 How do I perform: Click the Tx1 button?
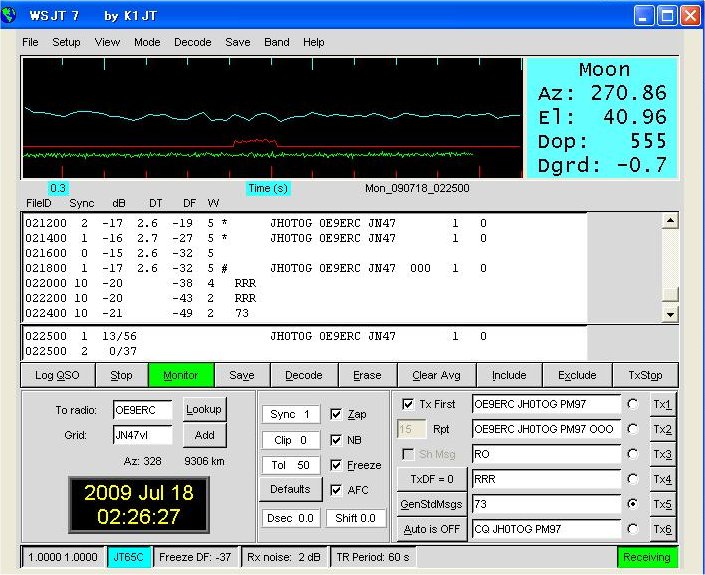pos(663,404)
